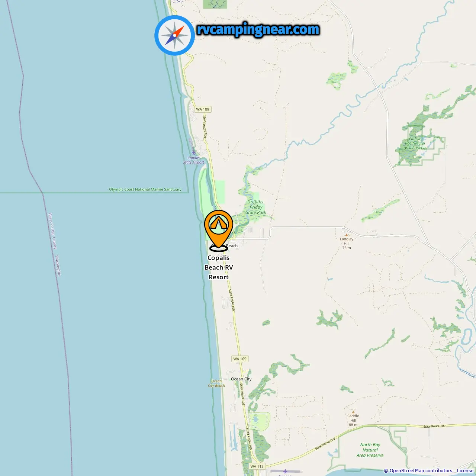Click the upper WA 109 route shield
Viewport: 476px width, 476px height.
point(203,109)
